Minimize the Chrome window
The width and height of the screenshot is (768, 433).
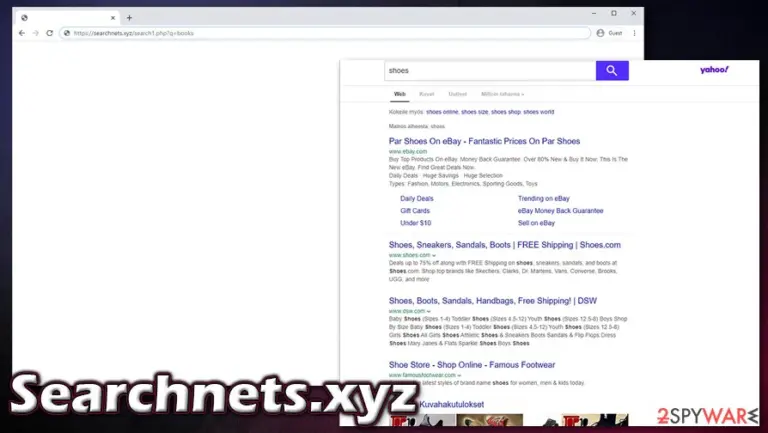point(594,14)
